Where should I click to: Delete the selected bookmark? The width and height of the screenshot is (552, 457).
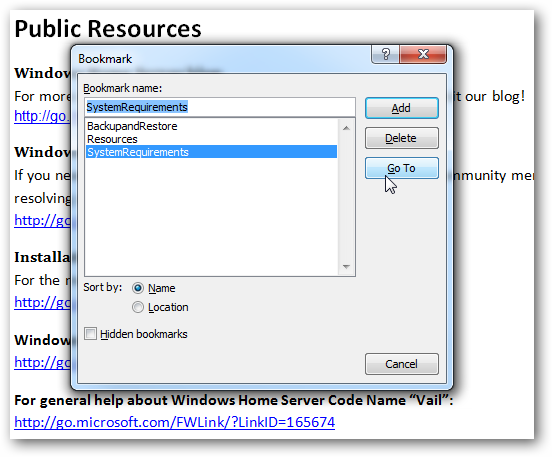(402, 138)
